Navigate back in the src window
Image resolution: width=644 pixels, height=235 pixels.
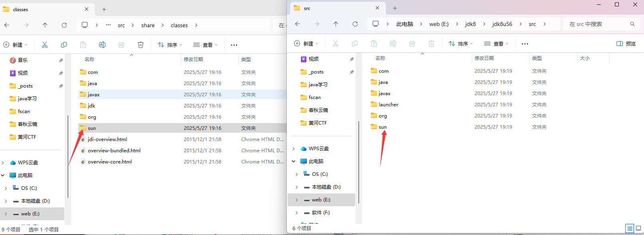click(x=298, y=24)
